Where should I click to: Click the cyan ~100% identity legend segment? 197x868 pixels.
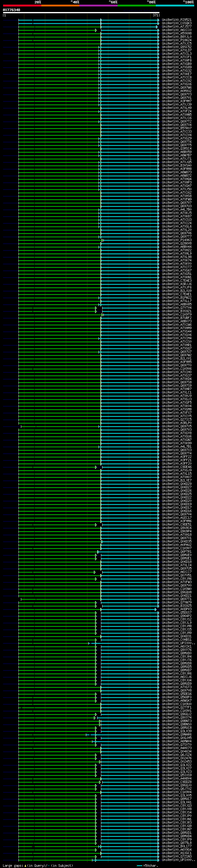coord(175,6)
